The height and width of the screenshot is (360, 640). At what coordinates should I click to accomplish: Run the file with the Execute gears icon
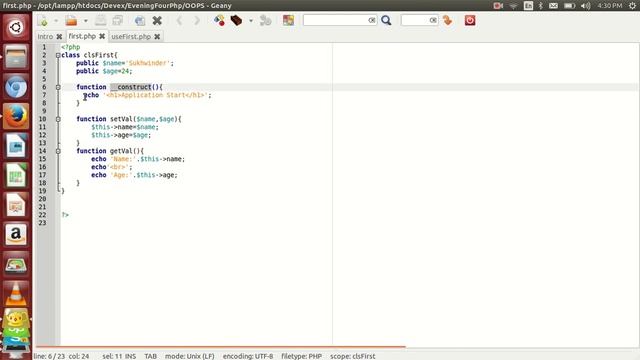pyautogui.click(x=265, y=20)
